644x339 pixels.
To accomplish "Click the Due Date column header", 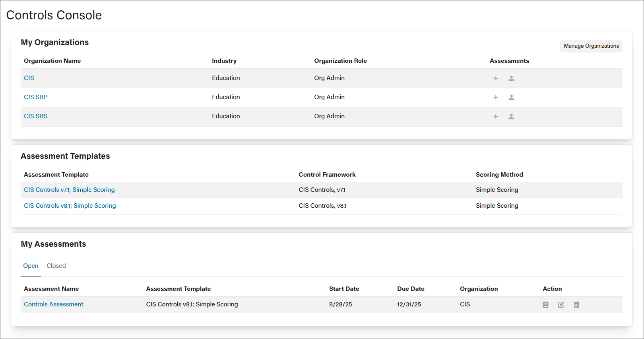I will click(x=411, y=289).
